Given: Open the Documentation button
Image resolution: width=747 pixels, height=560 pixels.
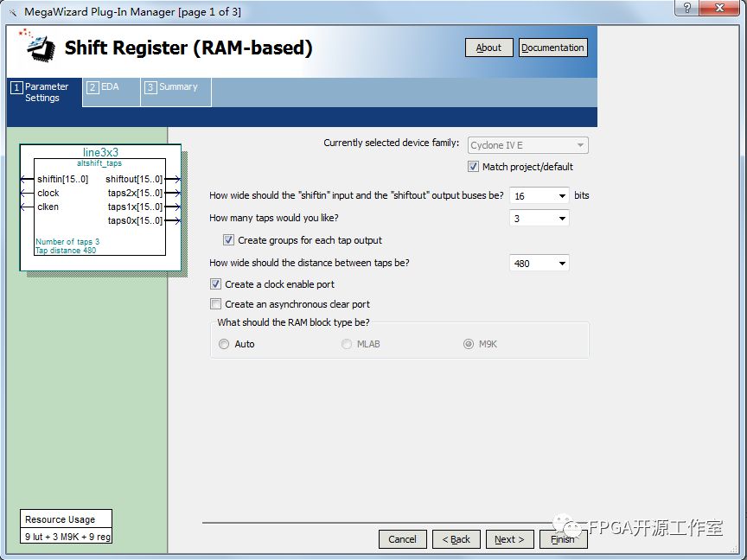Looking at the screenshot, I should click(x=552, y=48).
